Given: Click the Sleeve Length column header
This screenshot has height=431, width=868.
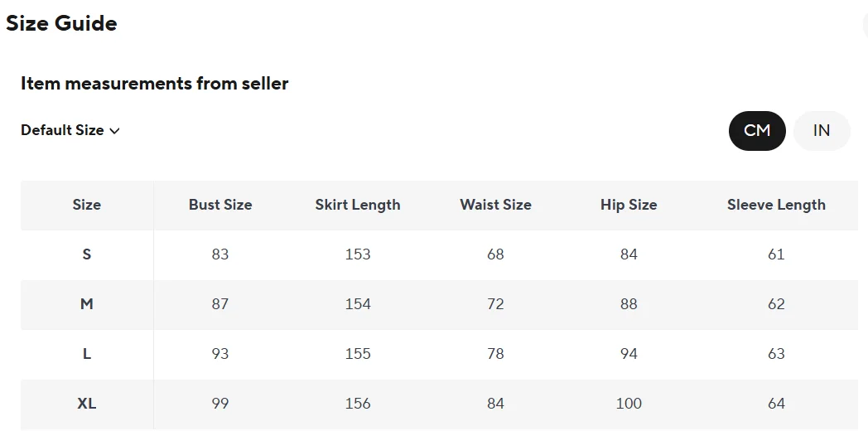Looking at the screenshot, I should coord(776,205).
